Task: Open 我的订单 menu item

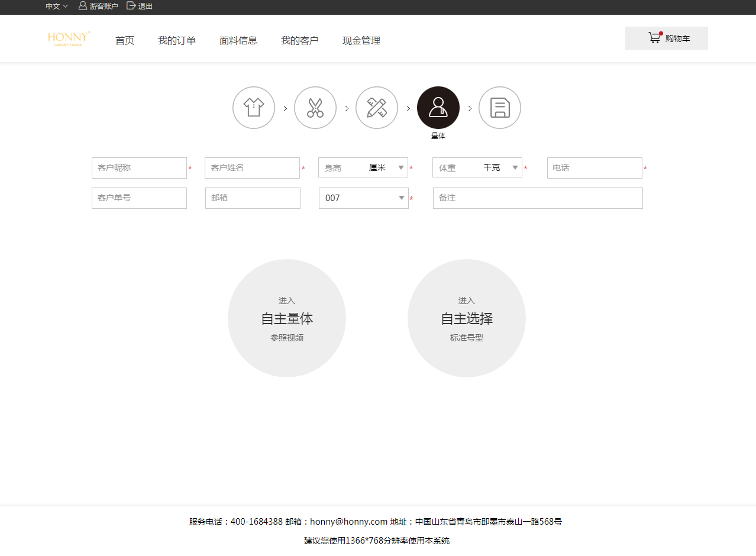Action: click(177, 40)
